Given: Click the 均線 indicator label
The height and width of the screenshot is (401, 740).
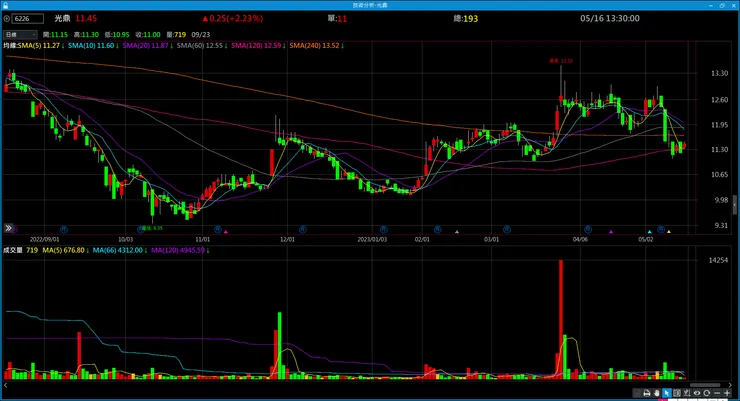Looking at the screenshot, I should pos(10,46).
